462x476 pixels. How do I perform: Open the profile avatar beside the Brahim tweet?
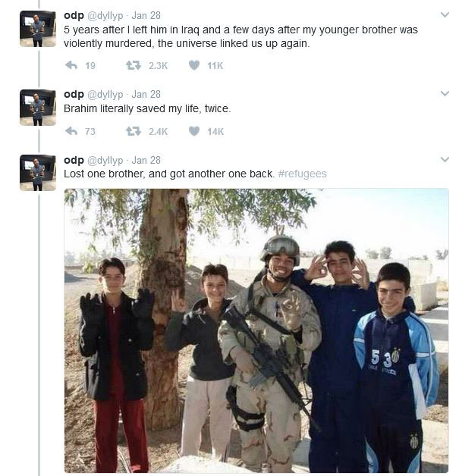tap(38, 108)
